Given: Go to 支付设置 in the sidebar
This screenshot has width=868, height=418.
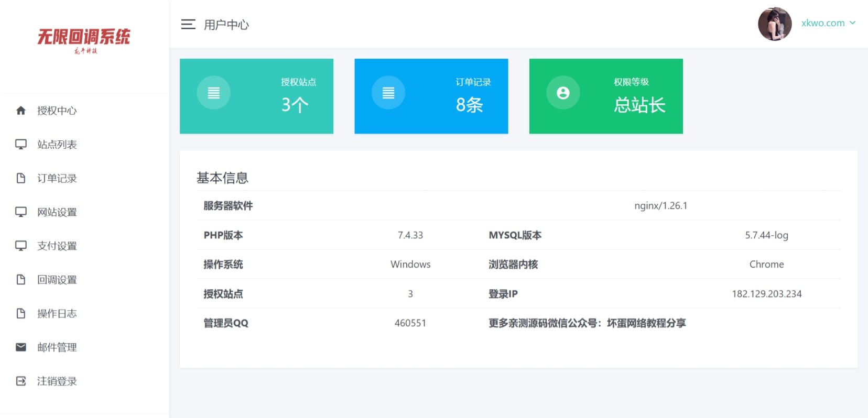Looking at the screenshot, I should tap(57, 246).
